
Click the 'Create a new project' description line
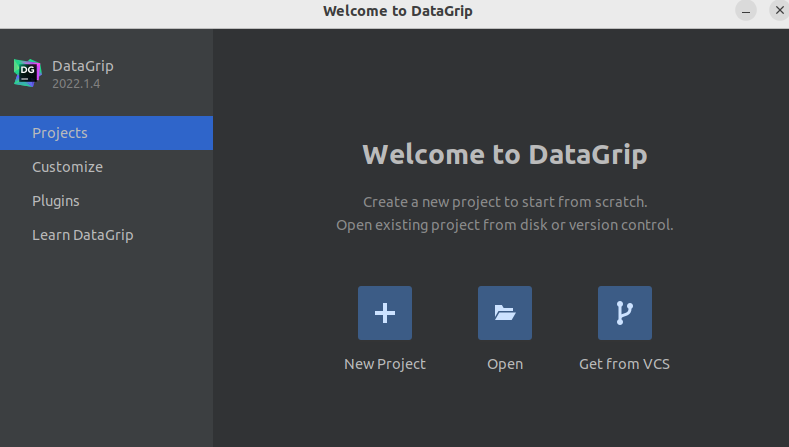[x=505, y=202]
